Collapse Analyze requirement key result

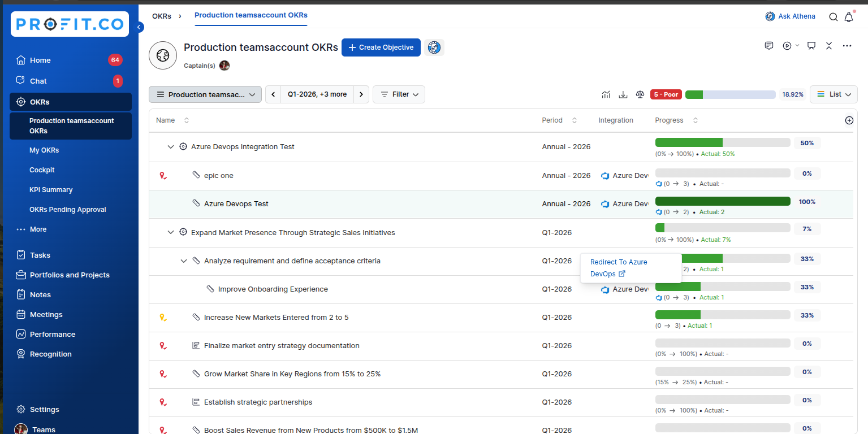pyautogui.click(x=183, y=261)
